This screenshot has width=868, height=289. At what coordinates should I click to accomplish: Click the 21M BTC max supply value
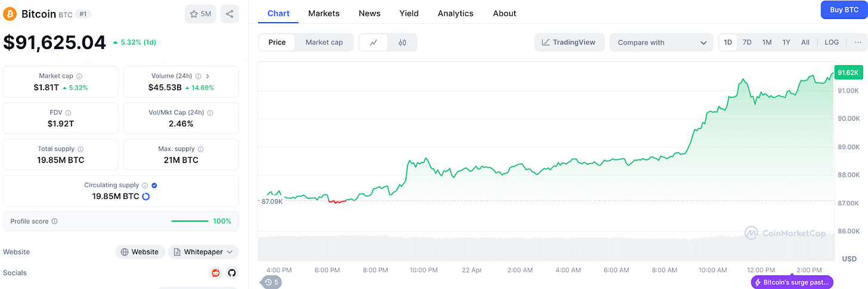point(181,161)
